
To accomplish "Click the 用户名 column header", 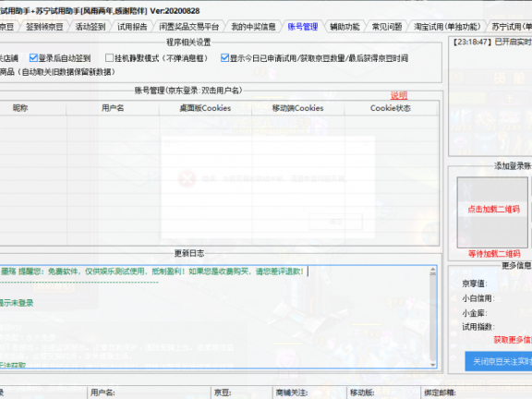I will [x=113, y=108].
